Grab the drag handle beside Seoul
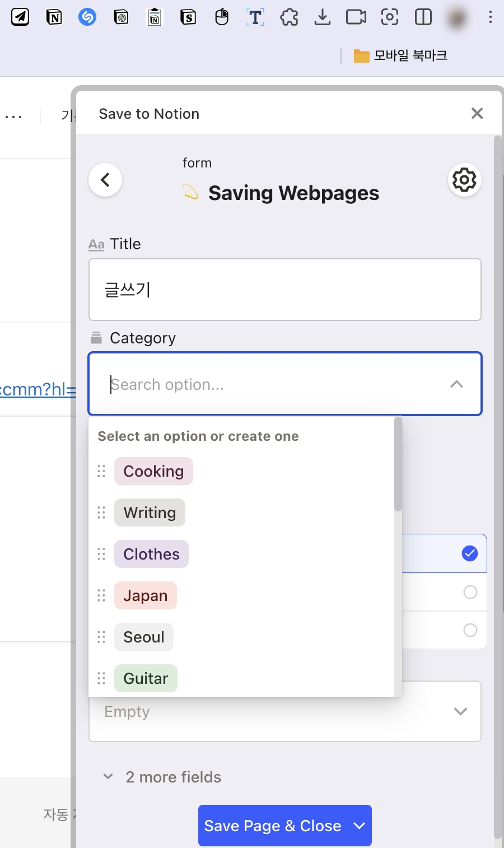 point(101,637)
